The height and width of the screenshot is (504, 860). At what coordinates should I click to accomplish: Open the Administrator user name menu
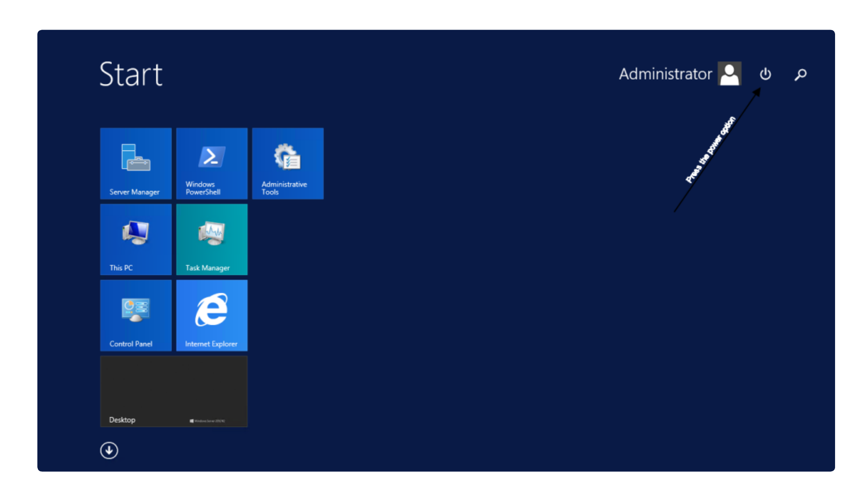[665, 74]
